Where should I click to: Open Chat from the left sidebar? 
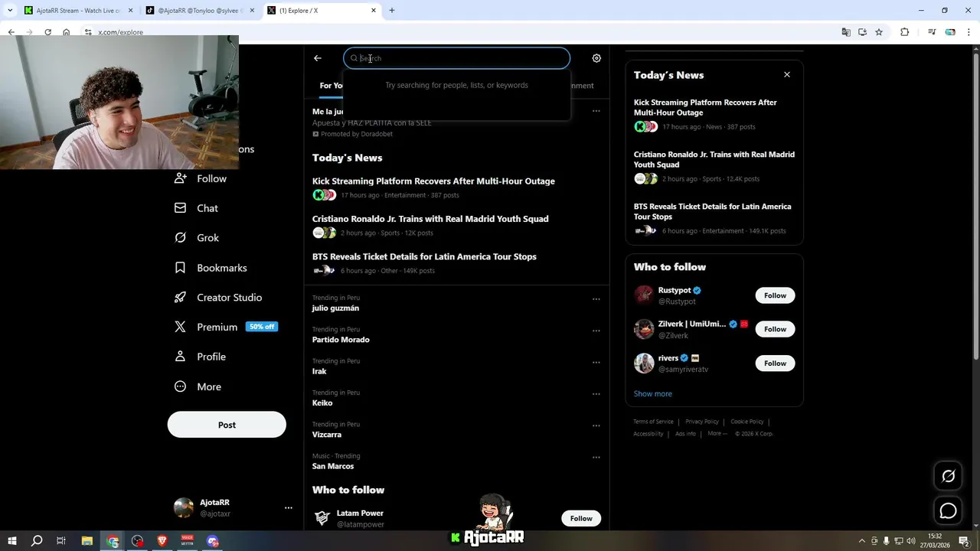tap(196, 208)
